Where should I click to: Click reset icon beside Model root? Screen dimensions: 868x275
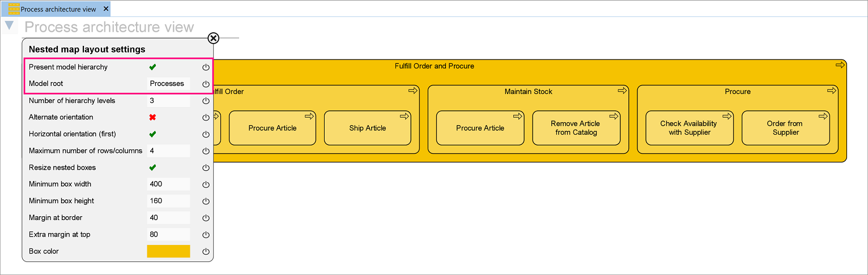coord(206,84)
